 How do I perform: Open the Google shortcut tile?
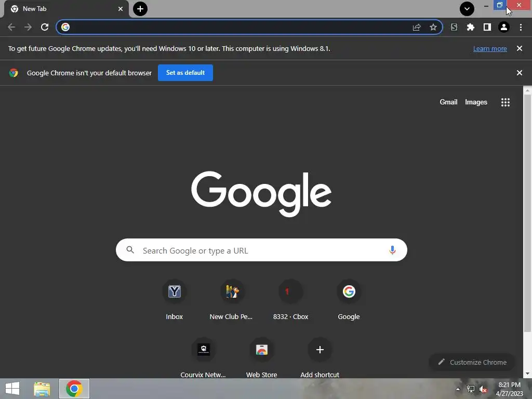(349, 300)
